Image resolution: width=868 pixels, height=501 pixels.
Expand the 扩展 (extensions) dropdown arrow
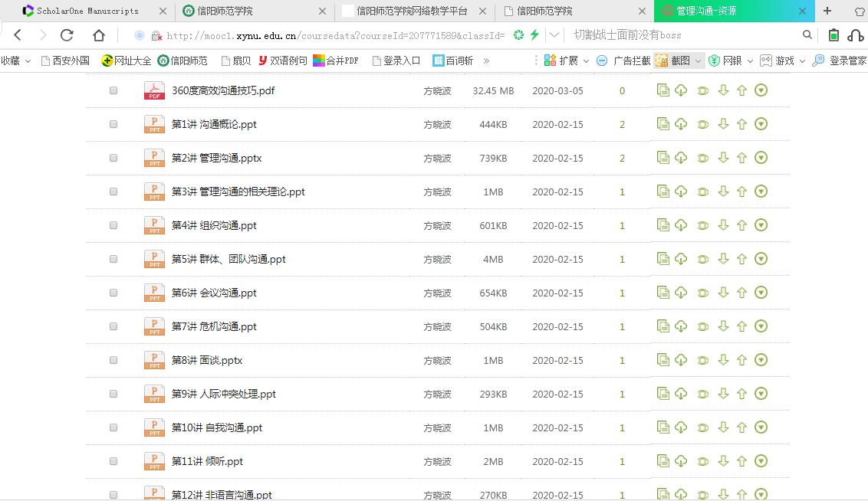[x=587, y=60]
